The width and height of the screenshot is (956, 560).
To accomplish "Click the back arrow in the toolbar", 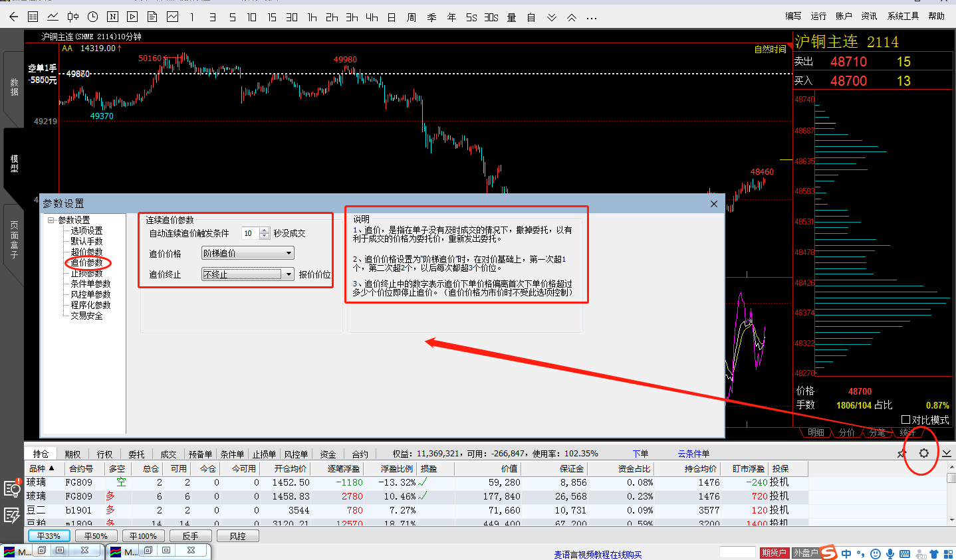I will (x=13, y=17).
